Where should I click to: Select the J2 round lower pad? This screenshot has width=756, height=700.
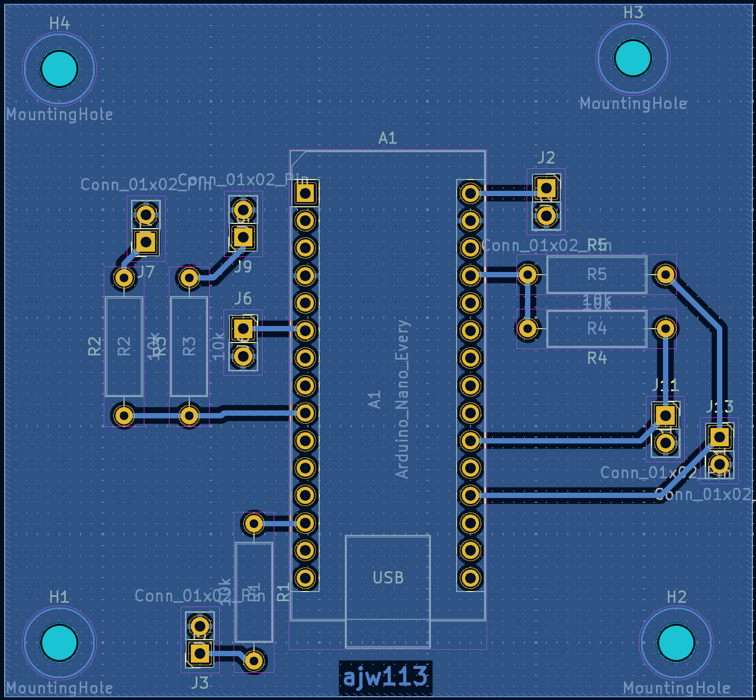tap(546, 216)
